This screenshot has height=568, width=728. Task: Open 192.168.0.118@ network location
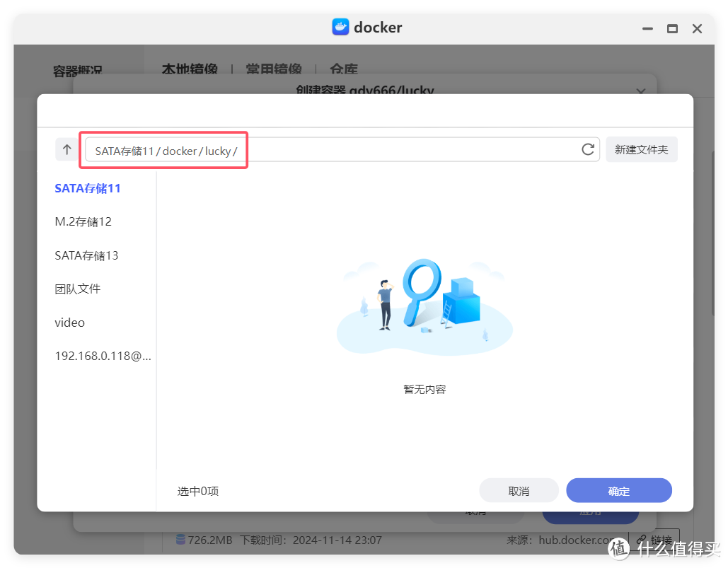tap(103, 356)
